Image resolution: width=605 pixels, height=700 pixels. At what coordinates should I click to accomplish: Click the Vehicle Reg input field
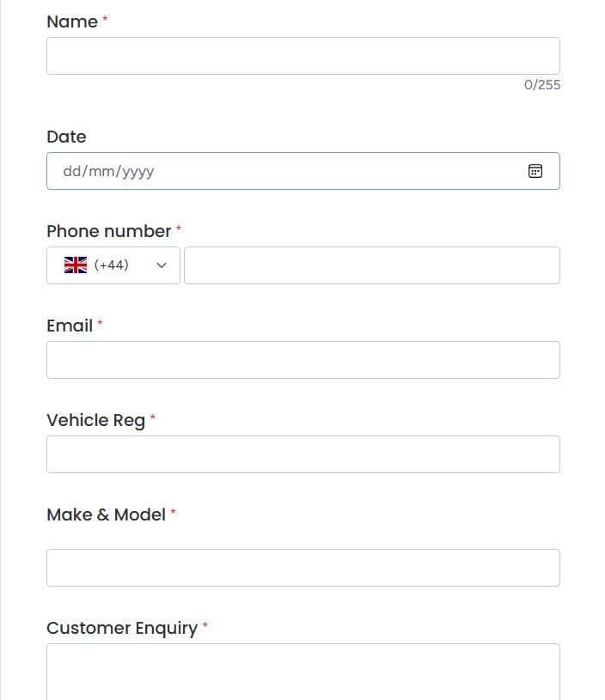303,454
